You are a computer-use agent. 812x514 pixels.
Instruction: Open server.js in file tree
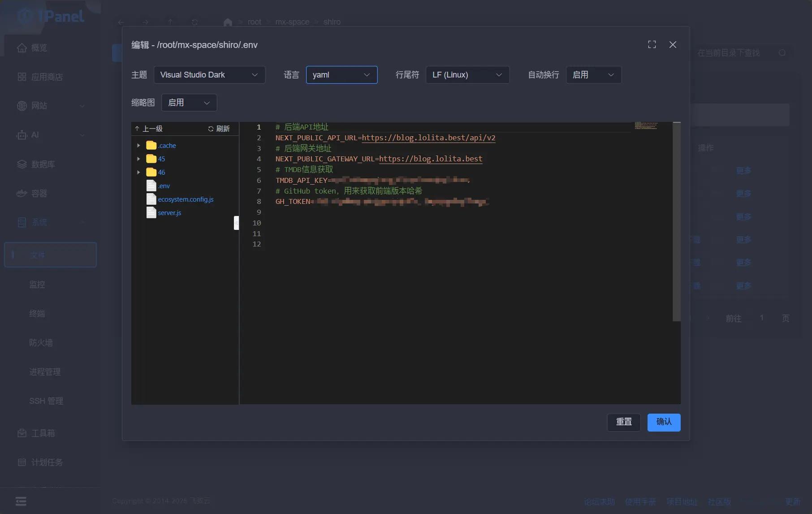pos(169,213)
